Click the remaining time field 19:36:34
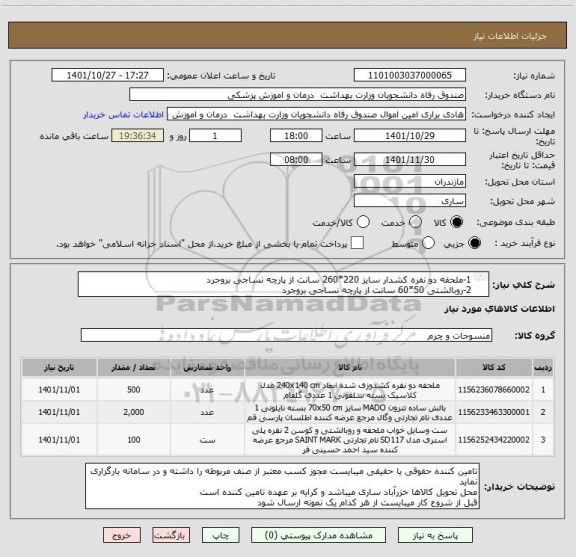The width and height of the screenshot is (576, 557). 138,136
